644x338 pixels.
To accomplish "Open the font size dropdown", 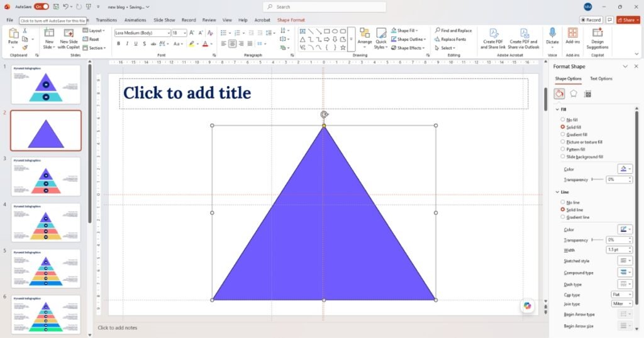I will click(x=185, y=33).
